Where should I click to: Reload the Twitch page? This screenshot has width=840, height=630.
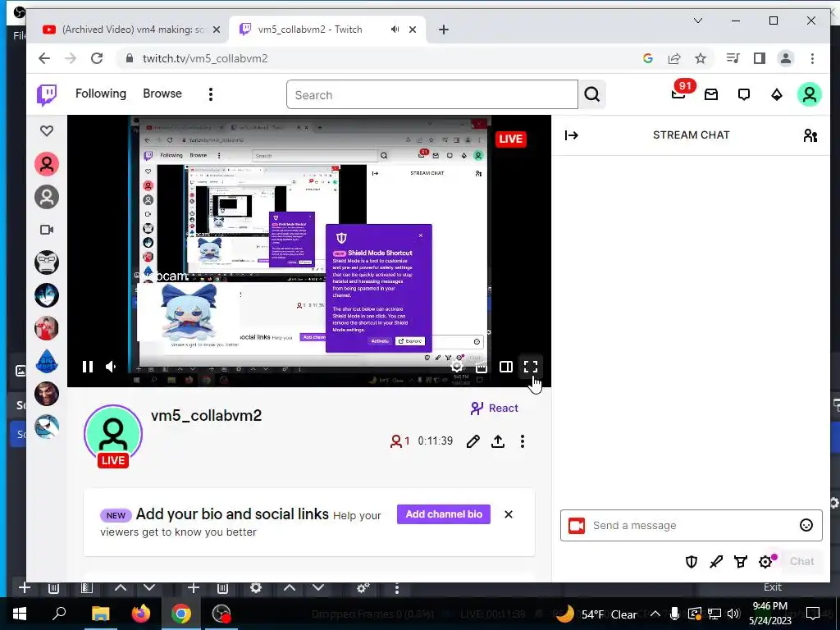point(97,58)
